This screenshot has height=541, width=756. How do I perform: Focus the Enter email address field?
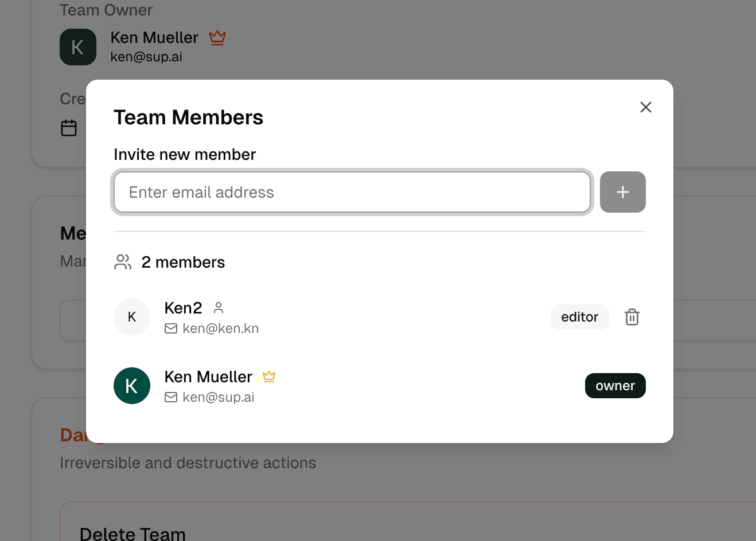click(x=352, y=192)
